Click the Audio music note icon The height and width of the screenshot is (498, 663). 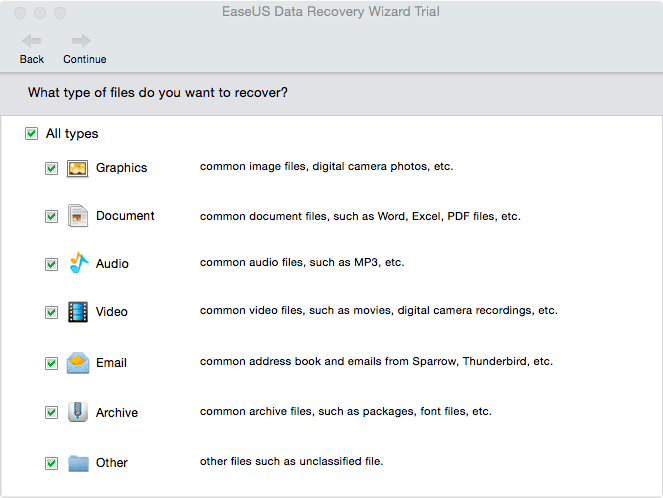[79, 263]
